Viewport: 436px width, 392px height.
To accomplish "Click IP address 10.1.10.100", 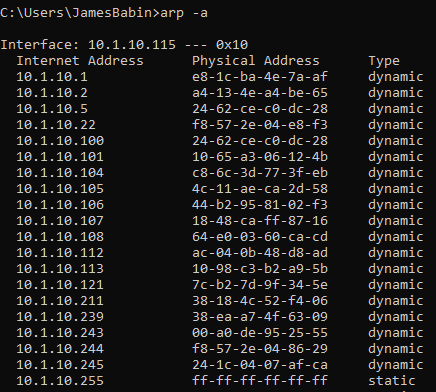I will click(60, 141).
